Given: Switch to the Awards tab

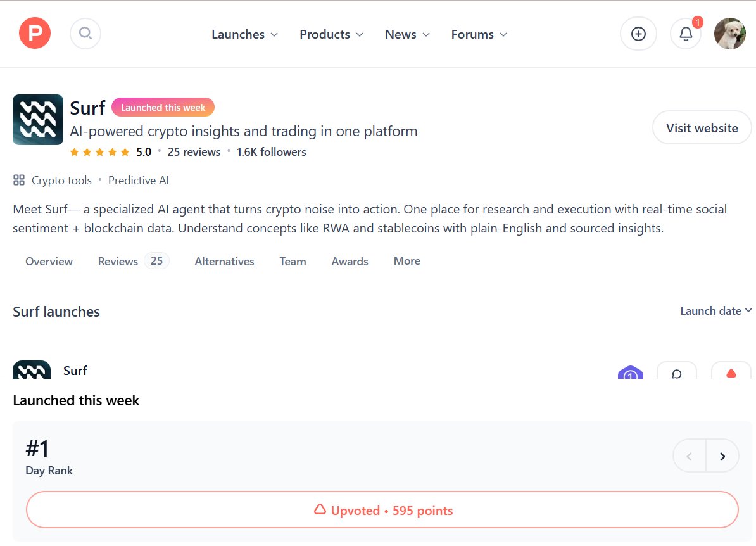Looking at the screenshot, I should pyautogui.click(x=350, y=262).
